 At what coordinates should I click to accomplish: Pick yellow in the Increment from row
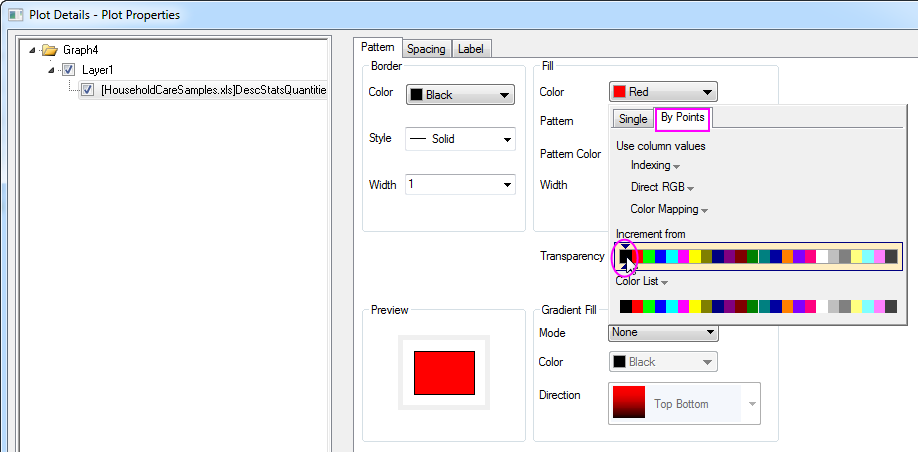tap(695, 256)
